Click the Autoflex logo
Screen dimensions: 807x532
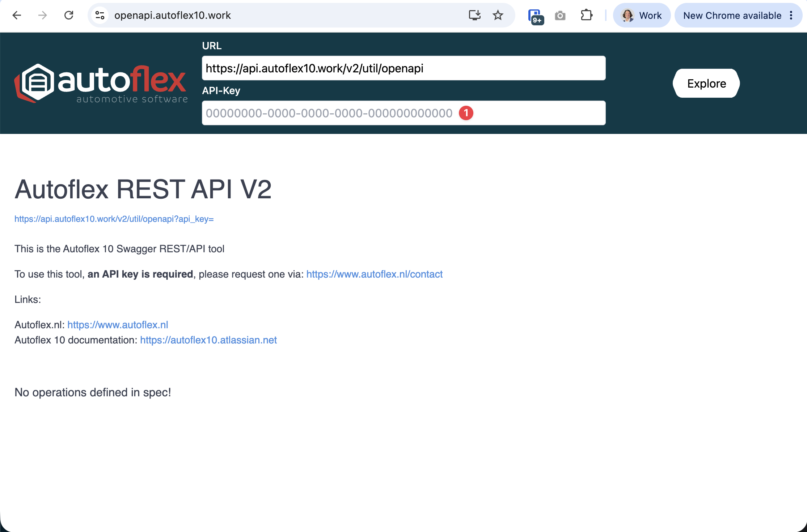(101, 84)
